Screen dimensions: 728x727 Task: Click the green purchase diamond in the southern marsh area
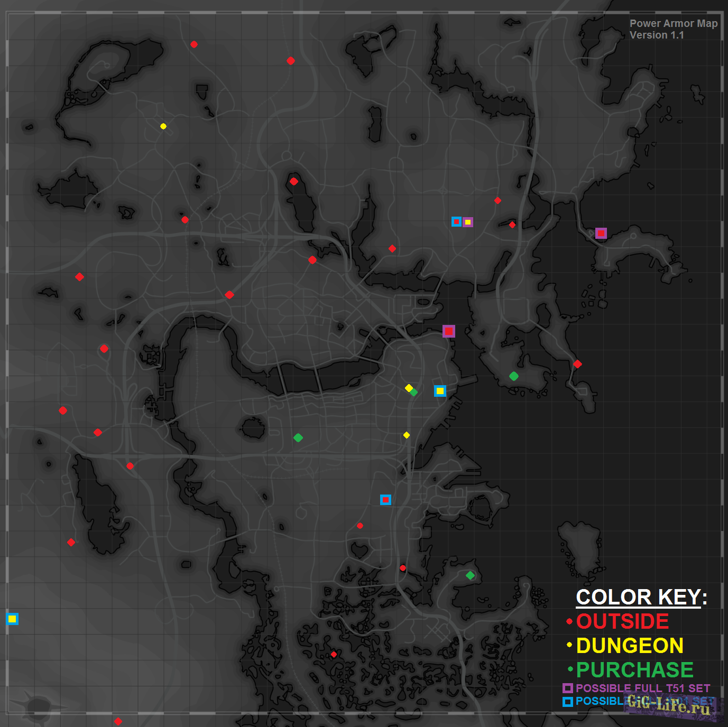pyautogui.click(x=470, y=575)
